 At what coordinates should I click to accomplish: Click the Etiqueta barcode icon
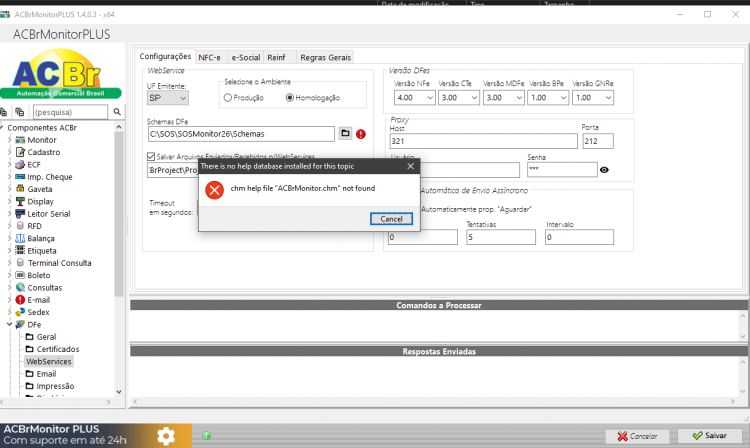pyautogui.click(x=20, y=251)
